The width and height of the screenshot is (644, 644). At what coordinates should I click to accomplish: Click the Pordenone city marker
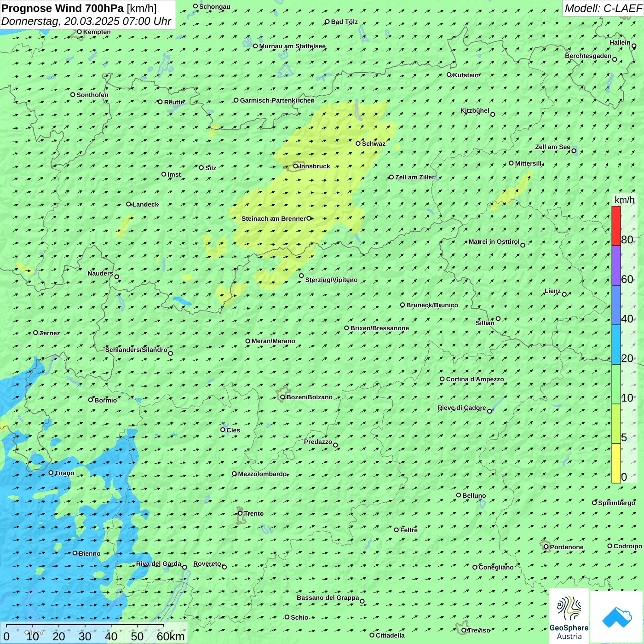click(546, 547)
